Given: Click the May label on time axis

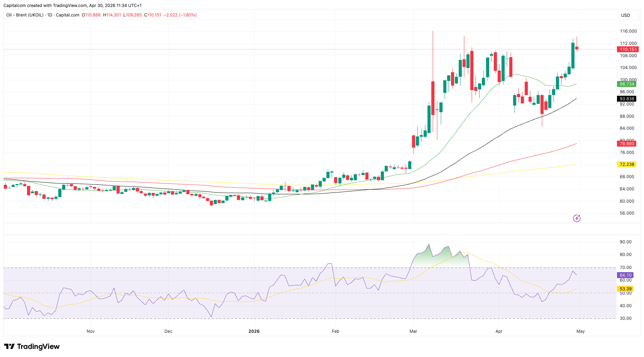Looking at the screenshot, I should pyautogui.click(x=580, y=331).
